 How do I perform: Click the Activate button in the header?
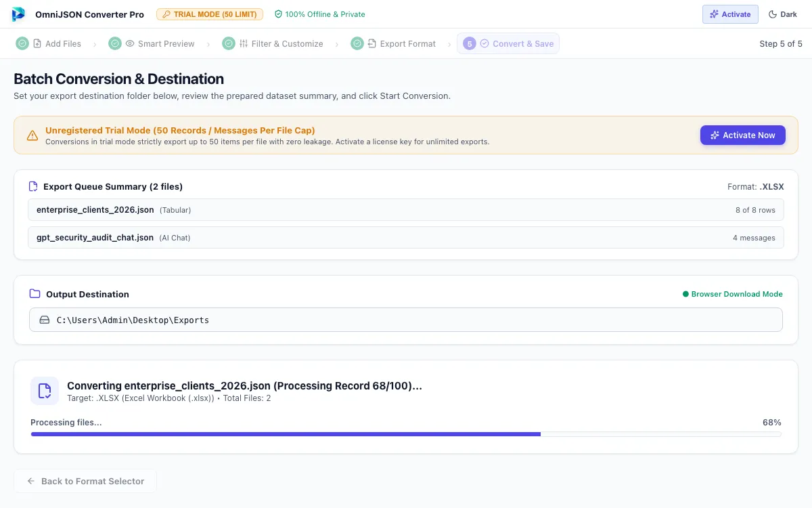[x=730, y=14]
